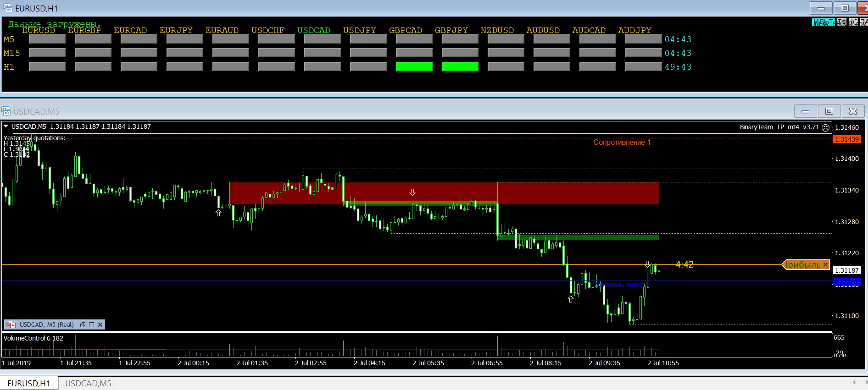
Task: Click the 04:43 timer on M15 row
Action: (678, 53)
